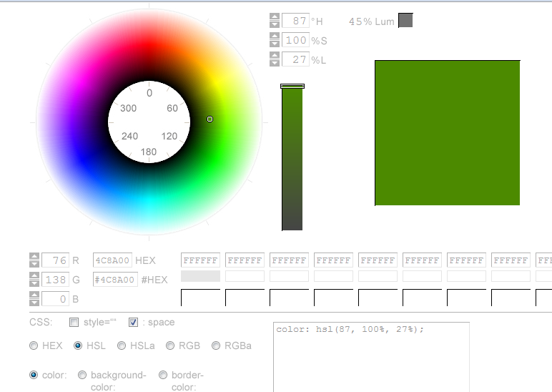Screen dimensions: 552x392
Task: Decrease lightness with L down arrow
Action: pyautogui.click(x=275, y=63)
